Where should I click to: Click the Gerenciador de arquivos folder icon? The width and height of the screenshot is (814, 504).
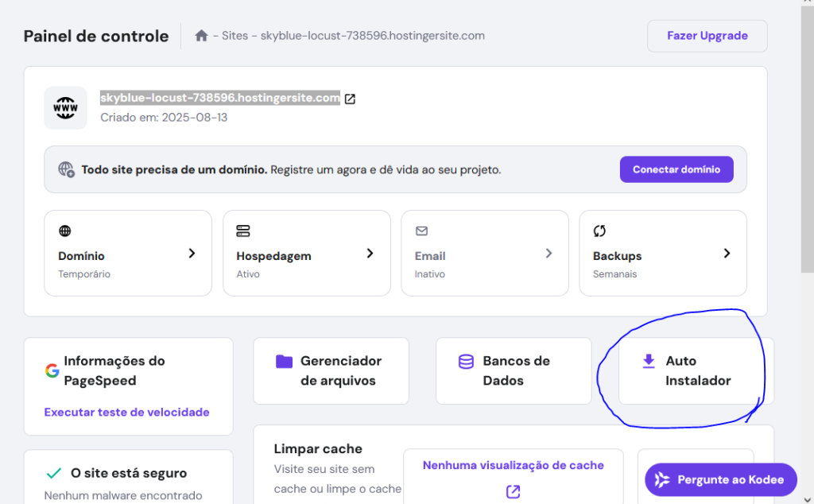[284, 362]
